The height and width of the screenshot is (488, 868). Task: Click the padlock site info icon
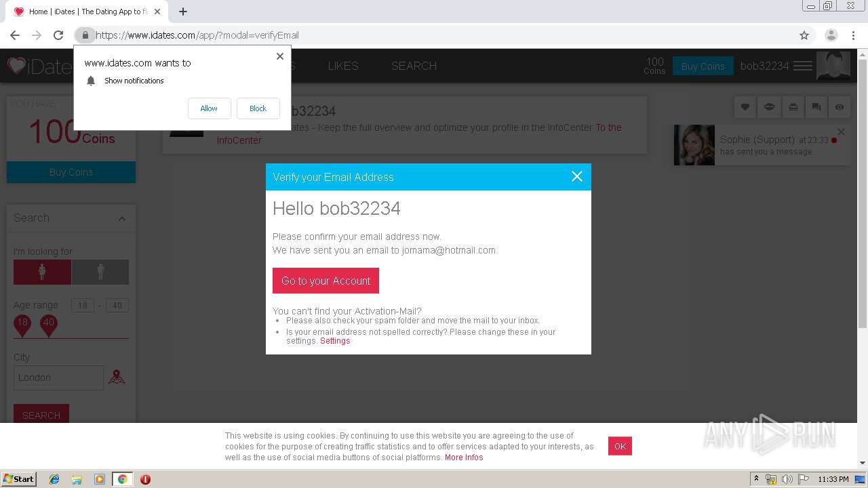point(85,35)
